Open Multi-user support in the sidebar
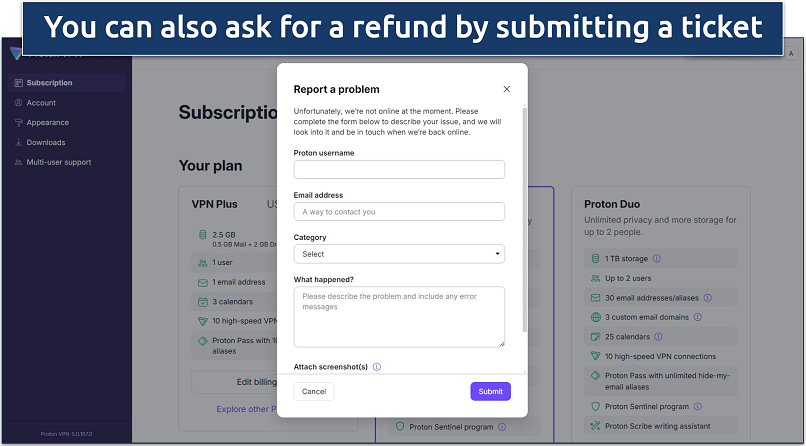 [x=58, y=162]
